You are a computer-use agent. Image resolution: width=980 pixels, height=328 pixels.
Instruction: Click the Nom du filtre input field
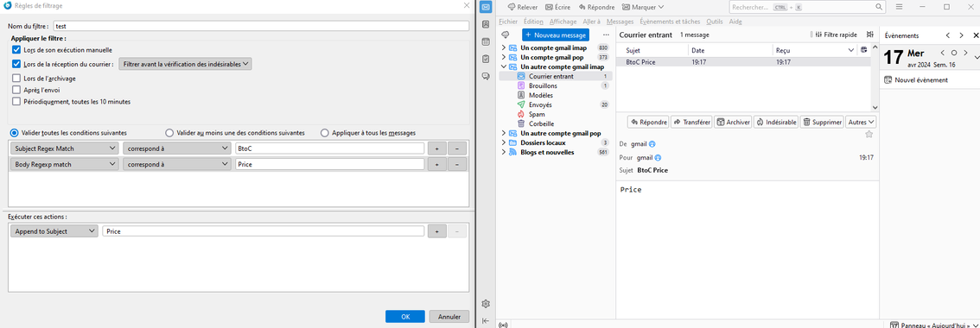pos(261,26)
